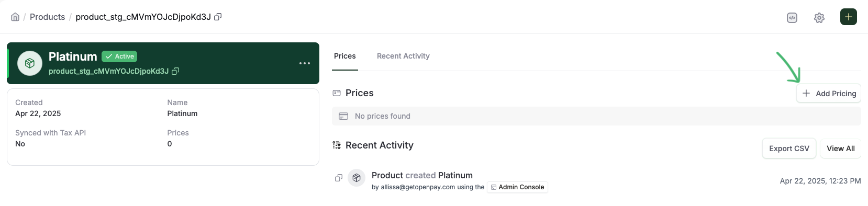Click the Platinum product cube icon

30,63
